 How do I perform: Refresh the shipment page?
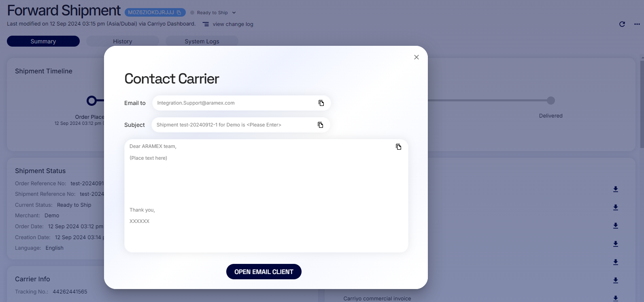(x=622, y=24)
